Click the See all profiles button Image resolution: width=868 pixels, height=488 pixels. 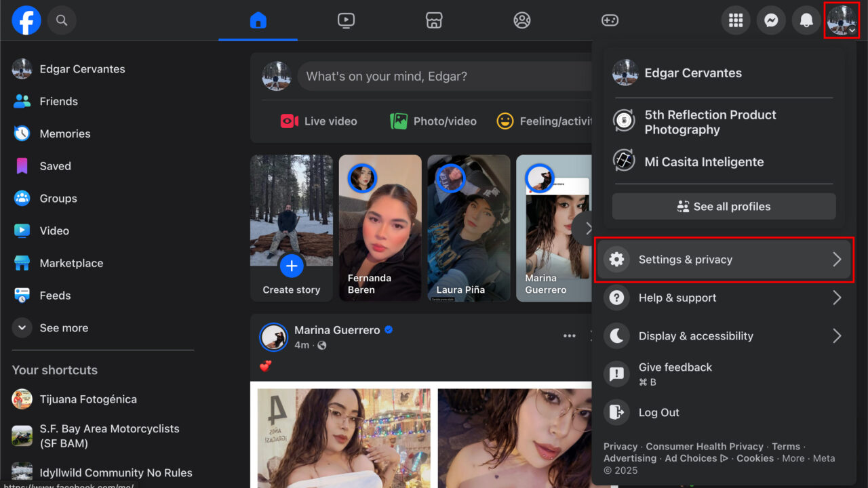coord(724,206)
